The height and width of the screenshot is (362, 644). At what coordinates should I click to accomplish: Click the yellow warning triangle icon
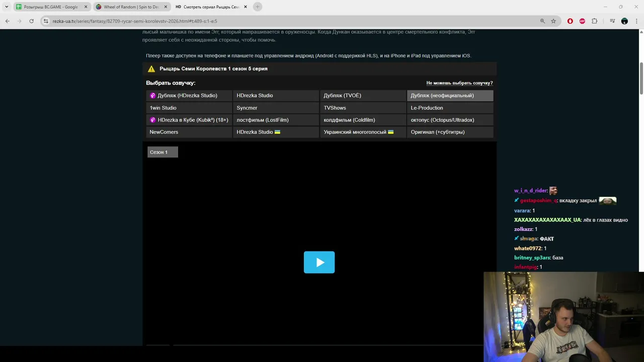[151, 69]
